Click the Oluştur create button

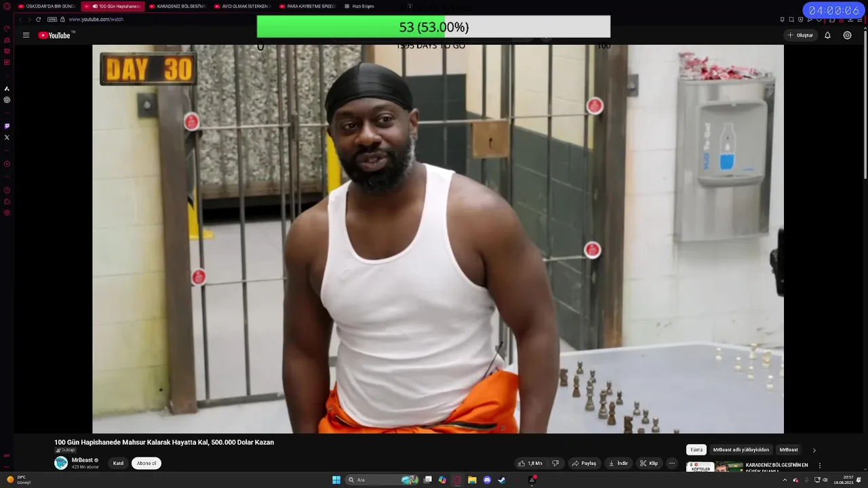tap(800, 35)
